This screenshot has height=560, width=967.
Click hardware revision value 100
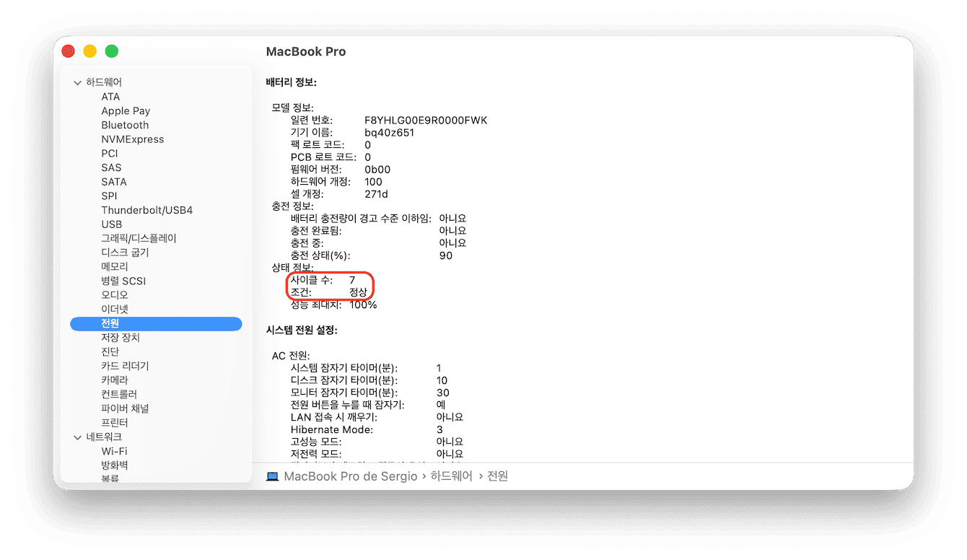[373, 182]
